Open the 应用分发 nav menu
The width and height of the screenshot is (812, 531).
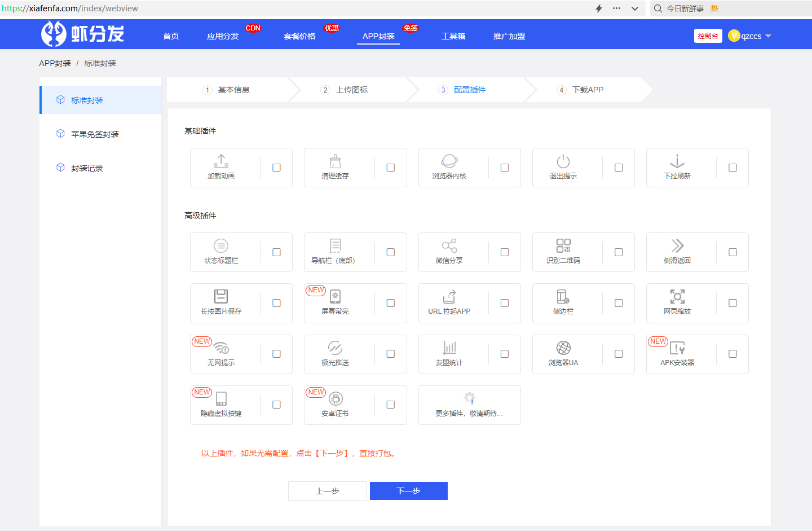click(x=223, y=36)
